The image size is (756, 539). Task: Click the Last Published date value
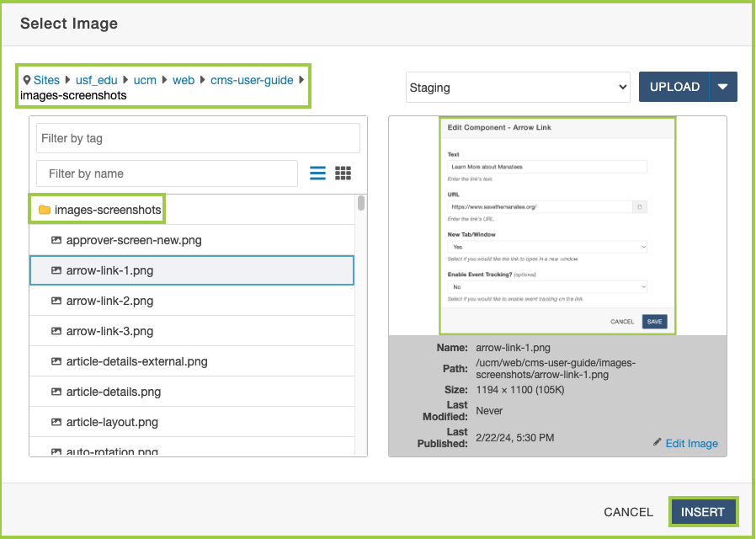(x=515, y=438)
